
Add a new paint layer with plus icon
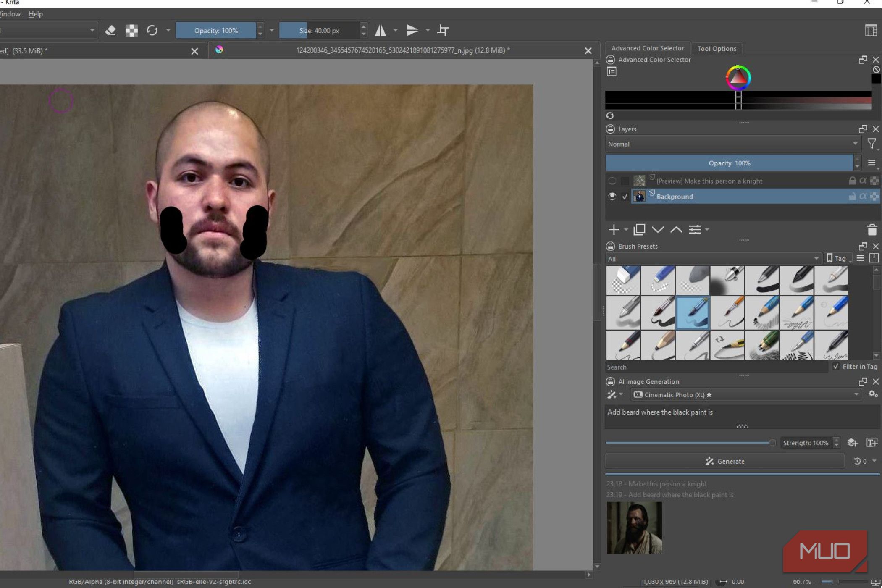click(x=614, y=230)
